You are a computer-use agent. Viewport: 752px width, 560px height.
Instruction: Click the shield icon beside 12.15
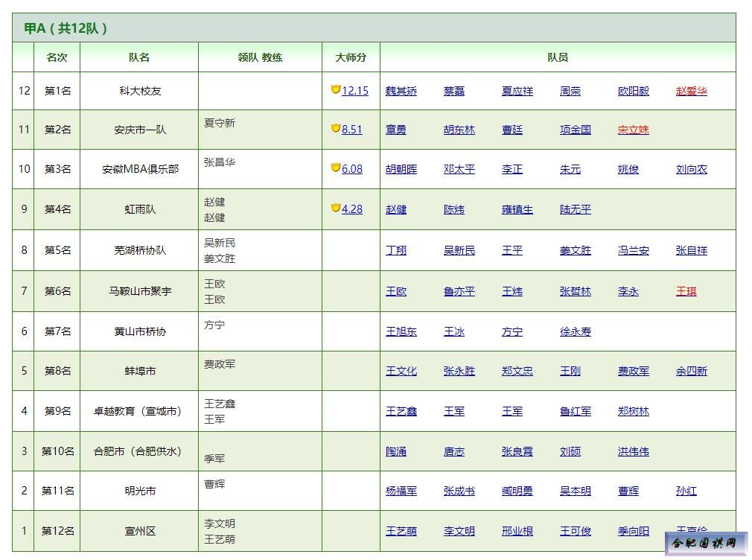pyautogui.click(x=335, y=89)
